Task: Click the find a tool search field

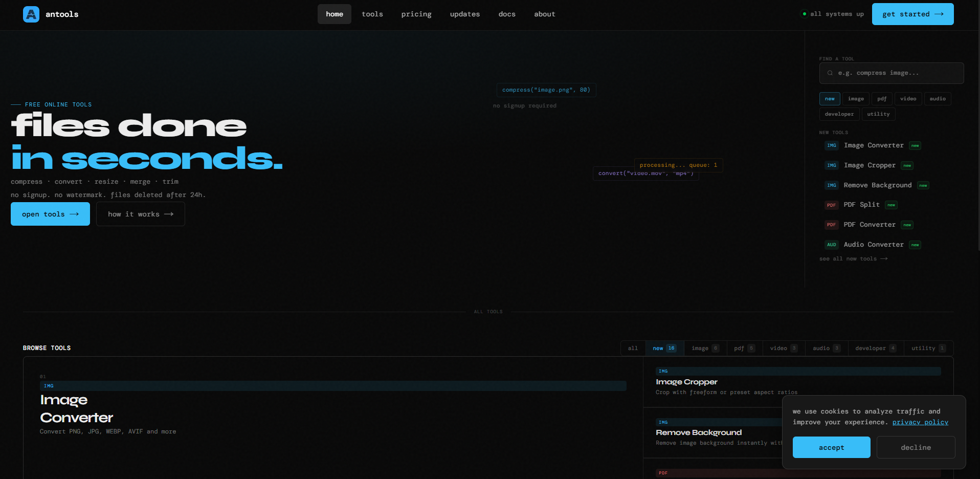Action: (891, 73)
